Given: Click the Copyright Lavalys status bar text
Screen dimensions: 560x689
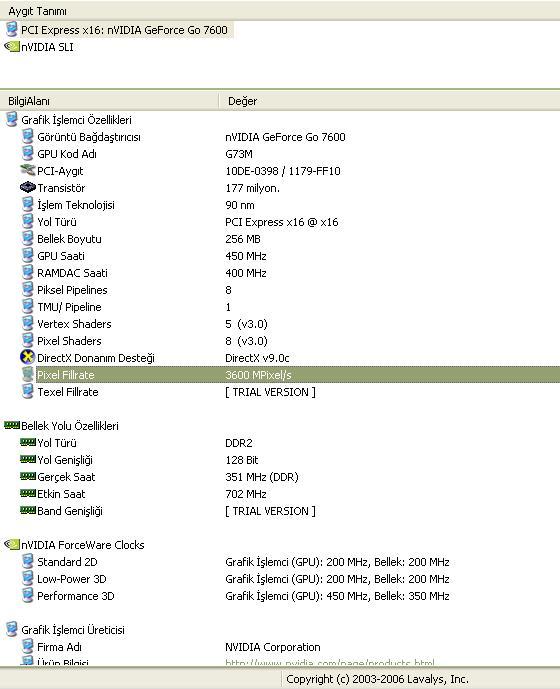Looking at the screenshot, I should [x=377, y=679].
